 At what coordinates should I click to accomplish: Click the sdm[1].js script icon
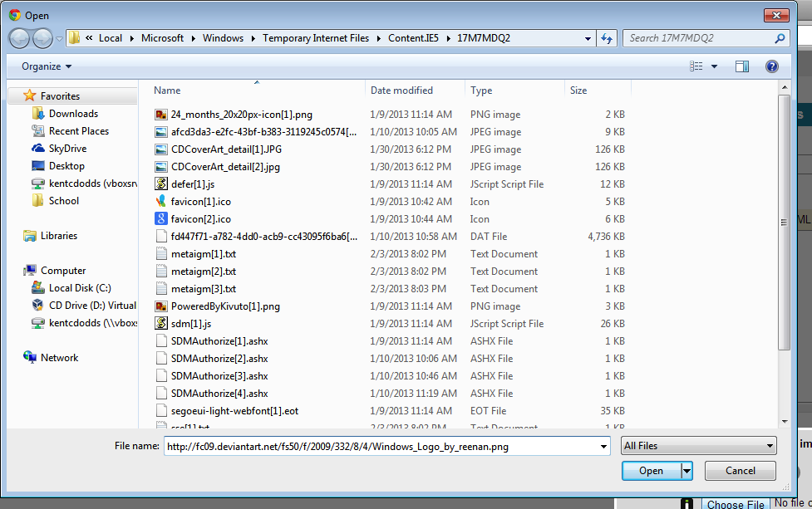[x=161, y=323]
